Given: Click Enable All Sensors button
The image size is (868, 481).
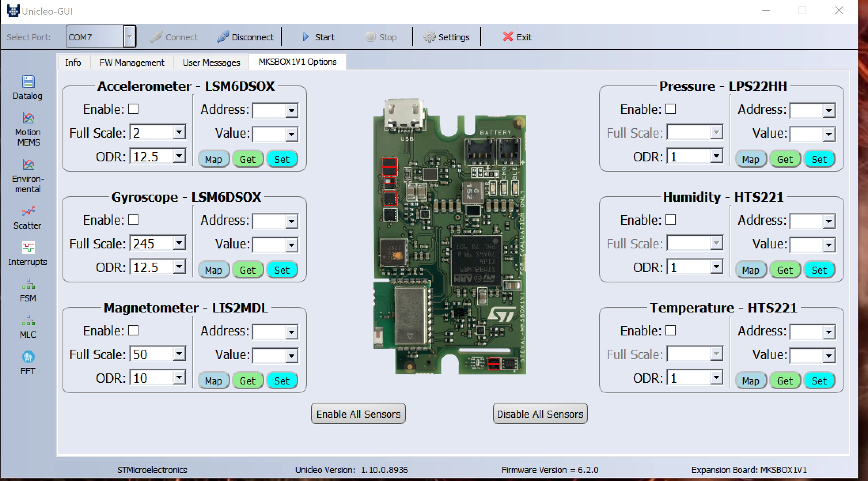Looking at the screenshot, I should (358, 414).
